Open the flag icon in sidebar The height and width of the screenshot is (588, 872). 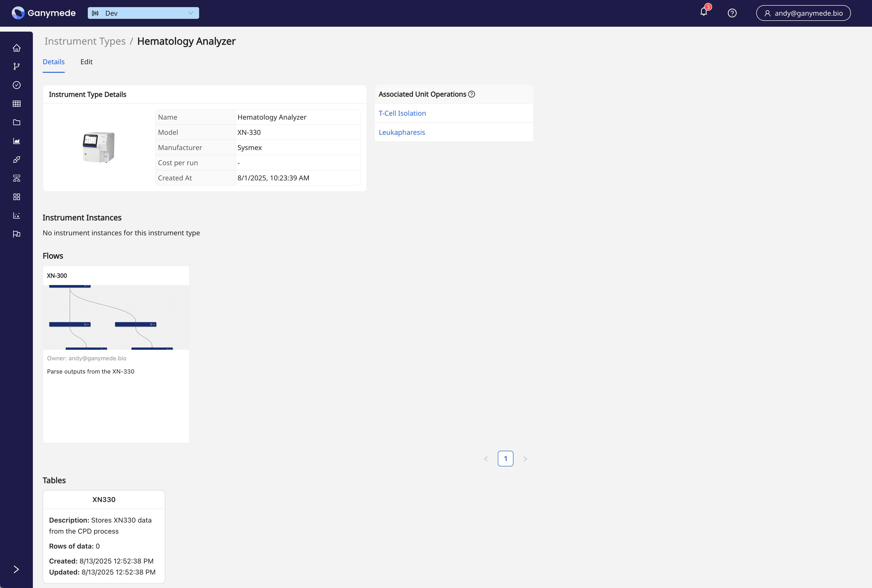[x=16, y=234]
